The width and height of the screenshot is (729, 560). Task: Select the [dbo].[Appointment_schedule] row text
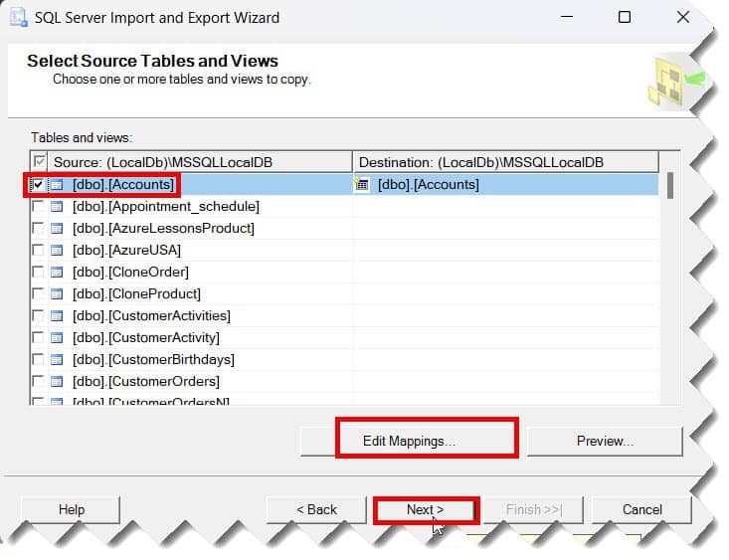click(x=166, y=207)
